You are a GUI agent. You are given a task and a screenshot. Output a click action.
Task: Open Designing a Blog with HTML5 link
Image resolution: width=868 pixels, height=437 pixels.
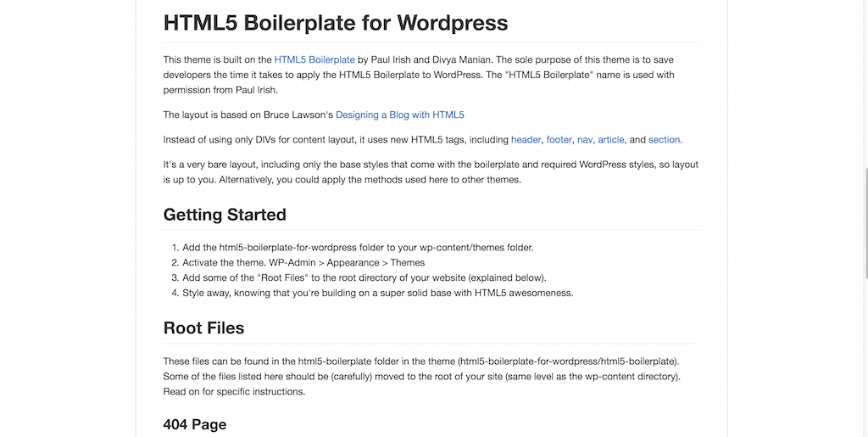point(400,115)
